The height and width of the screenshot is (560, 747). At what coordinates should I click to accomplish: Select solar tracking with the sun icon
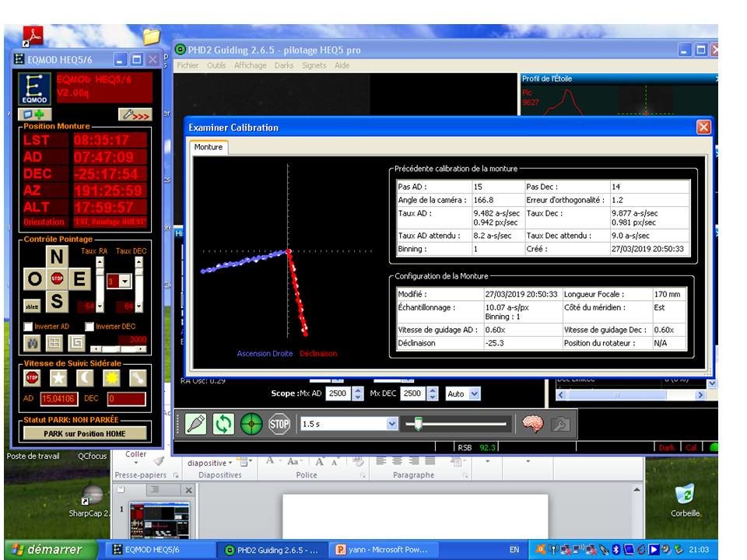coord(111,378)
